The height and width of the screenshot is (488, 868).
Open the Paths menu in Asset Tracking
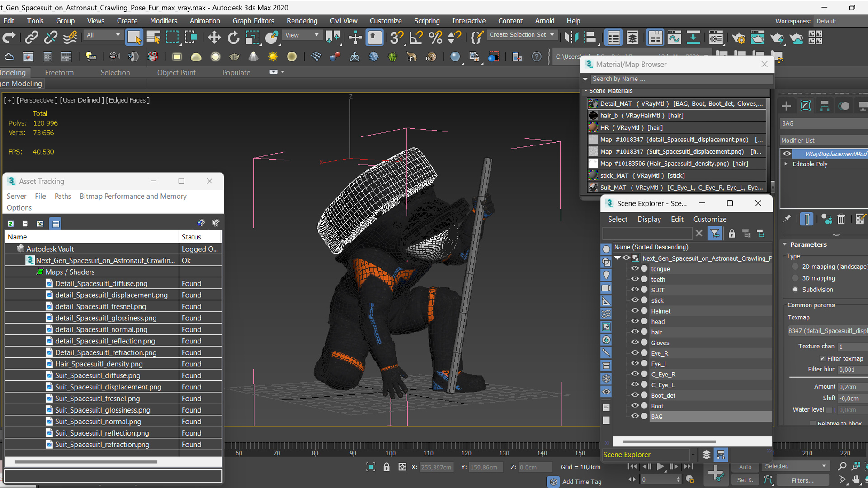click(62, 196)
